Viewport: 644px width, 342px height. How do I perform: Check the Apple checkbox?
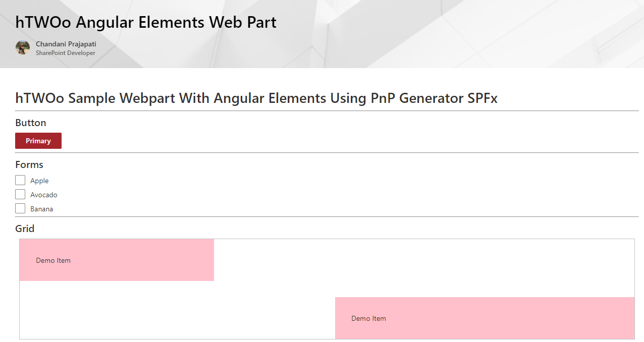(20, 180)
